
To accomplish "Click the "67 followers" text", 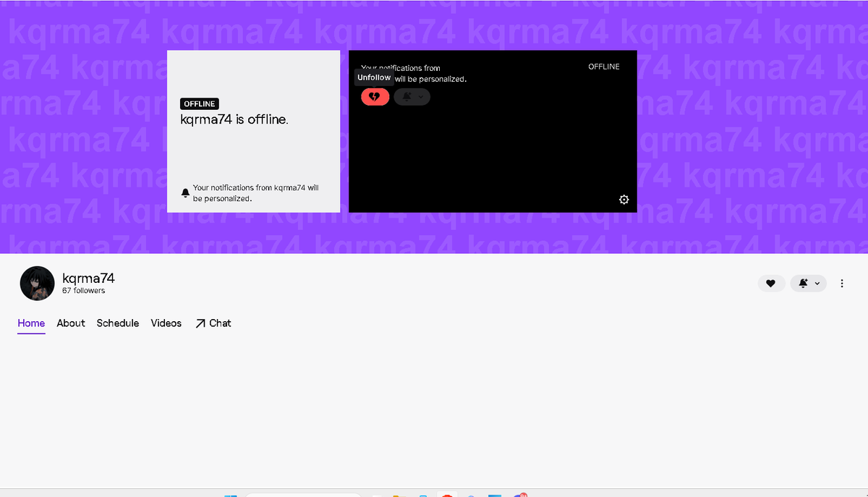I will click(84, 291).
